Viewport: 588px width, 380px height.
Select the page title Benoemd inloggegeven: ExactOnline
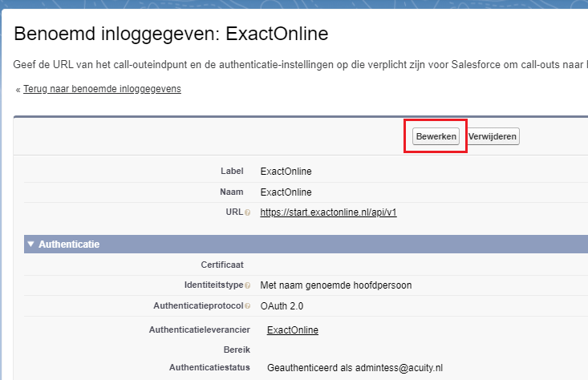tap(171, 34)
